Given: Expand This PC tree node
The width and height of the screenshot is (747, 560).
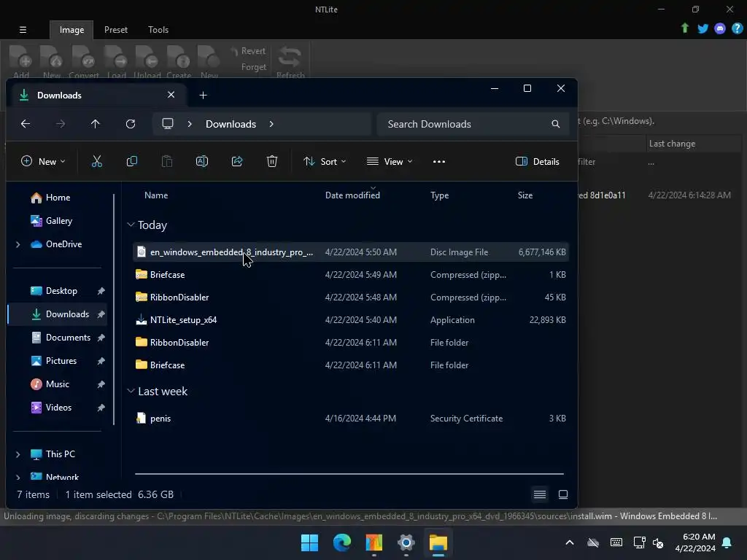Looking at the screenshot, I should coord(18,454).
